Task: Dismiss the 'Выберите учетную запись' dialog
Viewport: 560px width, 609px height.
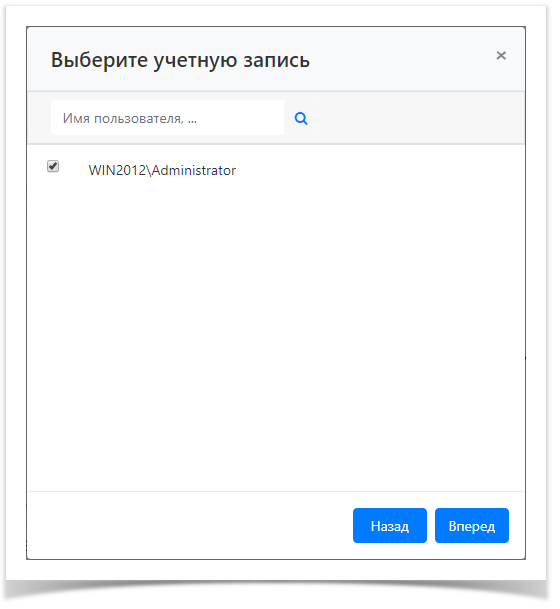Action: (x=501, y=56)
